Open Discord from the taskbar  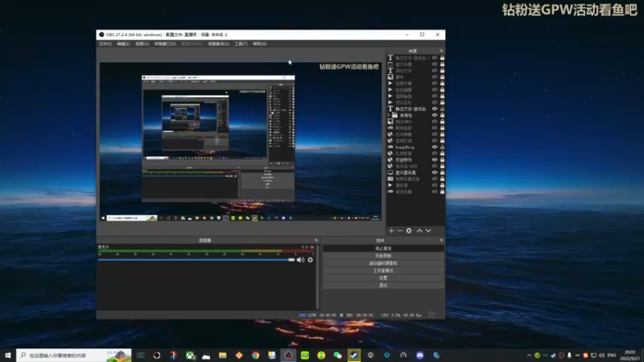[x=419, y=356]
